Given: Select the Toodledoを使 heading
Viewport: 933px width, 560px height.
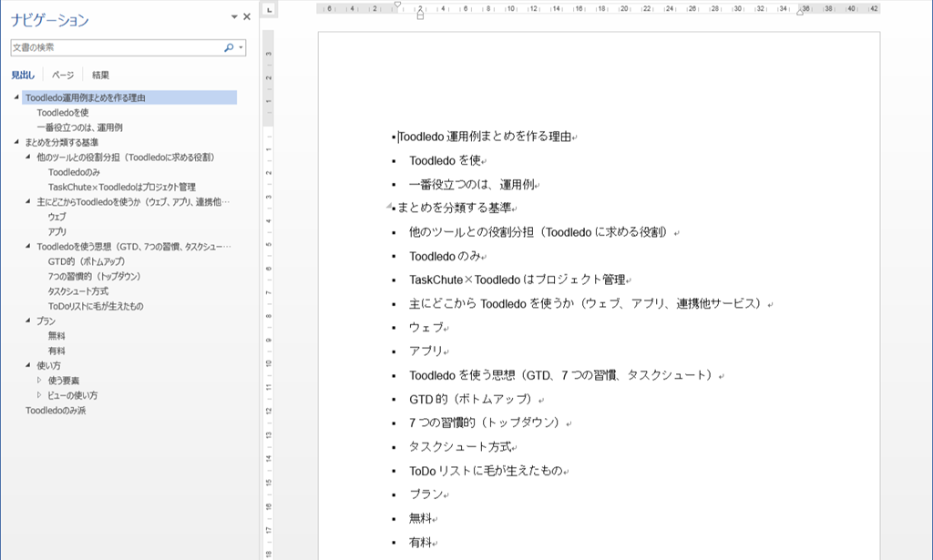Looking at the screenshot, I should pos(63,112).
